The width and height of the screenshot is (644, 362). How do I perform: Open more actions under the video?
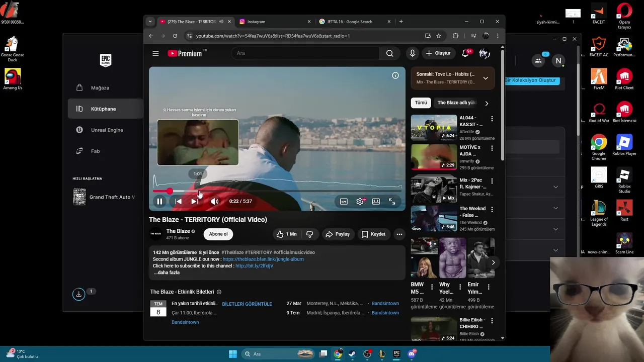[399, 234]
